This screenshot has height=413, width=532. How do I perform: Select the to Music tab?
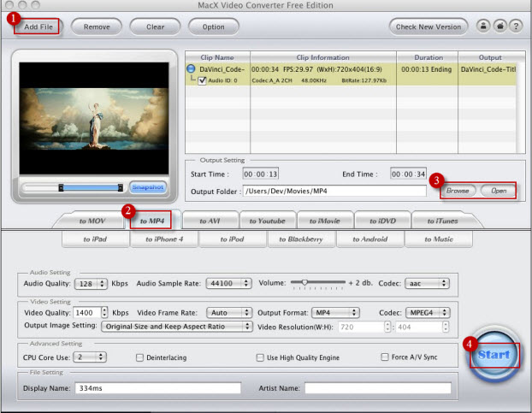coord(439,239)
